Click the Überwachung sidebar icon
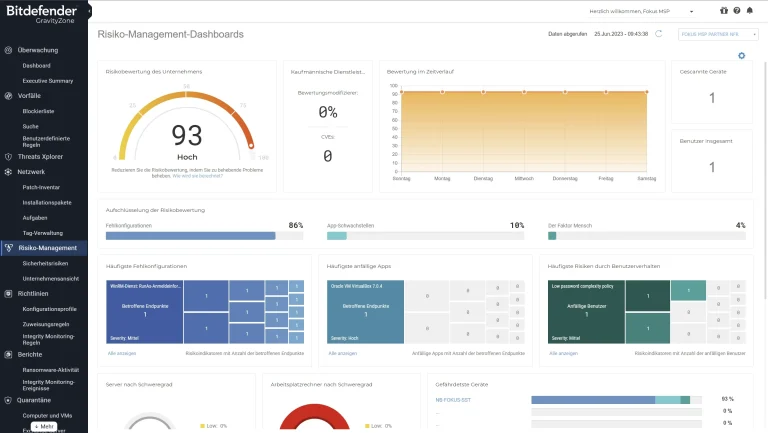This screenshot has height=433, width=768. point(8,50)
